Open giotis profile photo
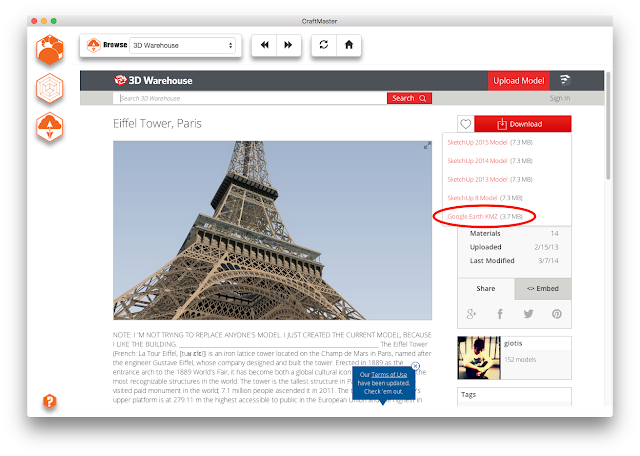640x456 pixels. (x=479, y=358)
